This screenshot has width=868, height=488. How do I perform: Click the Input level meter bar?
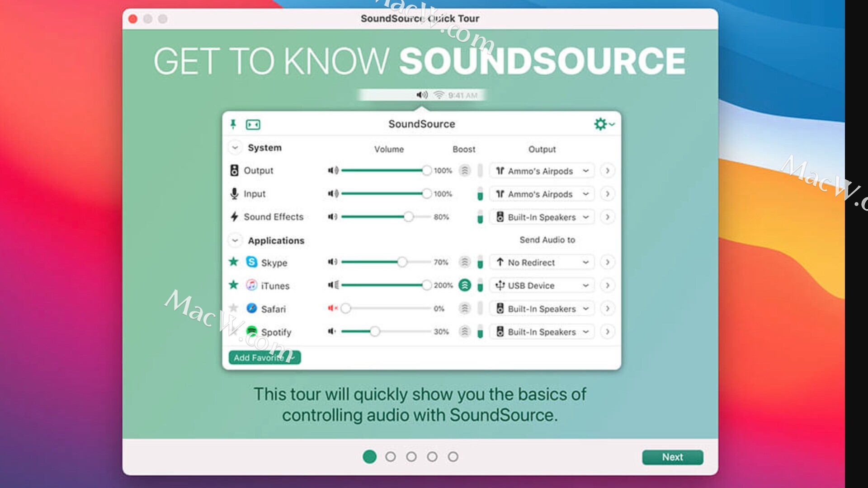click(x=480, y=194)
